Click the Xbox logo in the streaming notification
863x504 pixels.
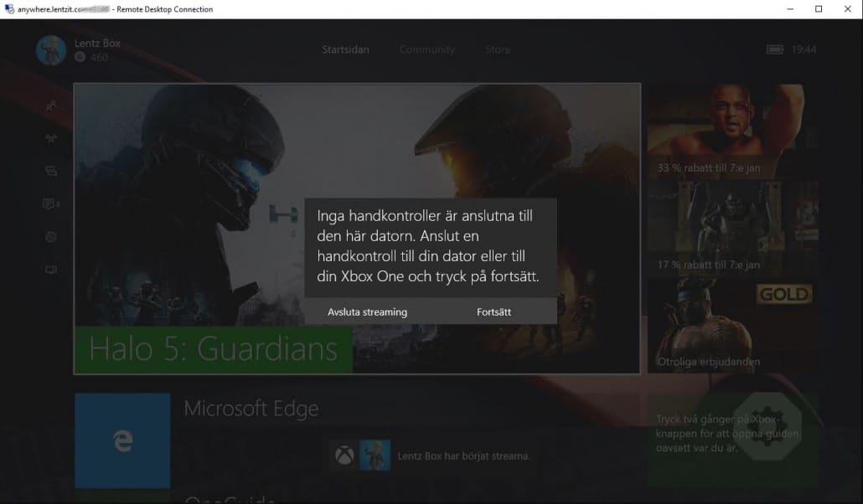(344, 455)
